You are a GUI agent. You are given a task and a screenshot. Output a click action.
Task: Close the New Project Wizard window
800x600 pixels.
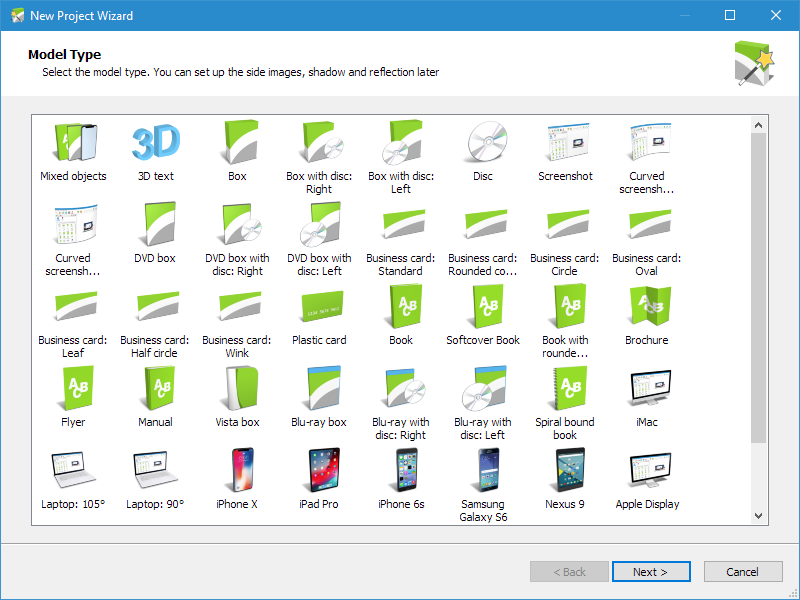776,15
